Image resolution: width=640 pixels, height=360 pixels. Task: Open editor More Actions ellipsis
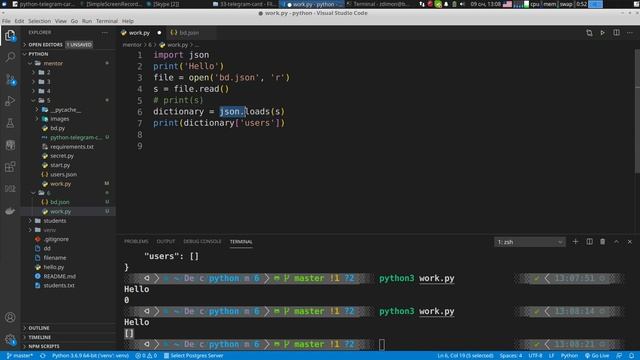click(x=630, y=33)
